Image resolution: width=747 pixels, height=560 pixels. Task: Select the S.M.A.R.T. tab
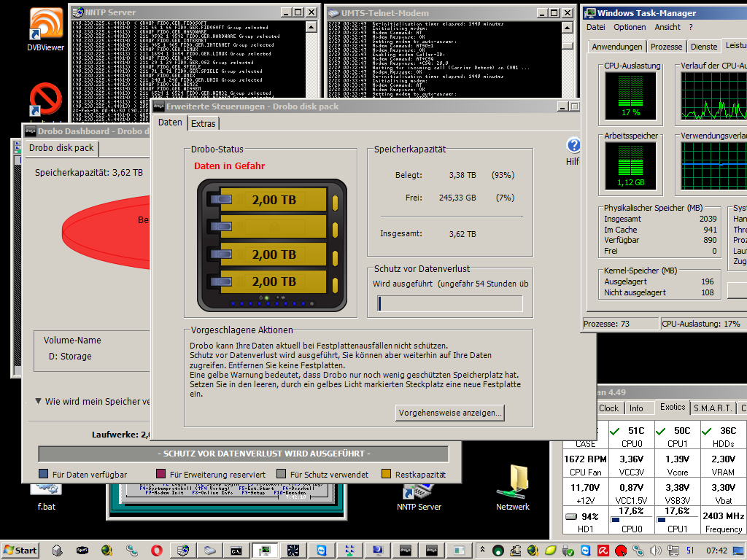(713, 408)
